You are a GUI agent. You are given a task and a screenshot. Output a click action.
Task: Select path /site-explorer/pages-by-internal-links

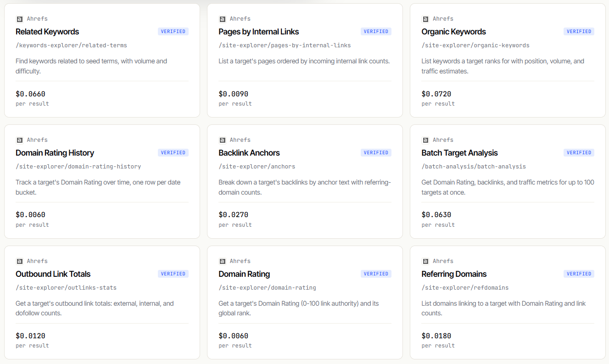click(285, 45)
